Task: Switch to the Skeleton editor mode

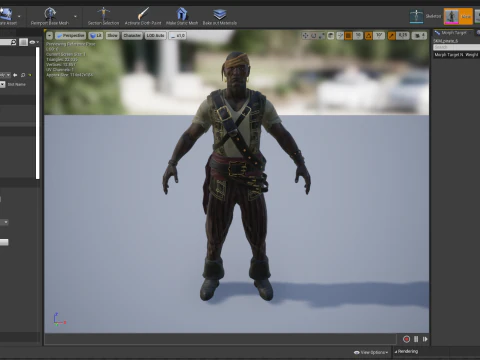Action: tap(425, 16)
